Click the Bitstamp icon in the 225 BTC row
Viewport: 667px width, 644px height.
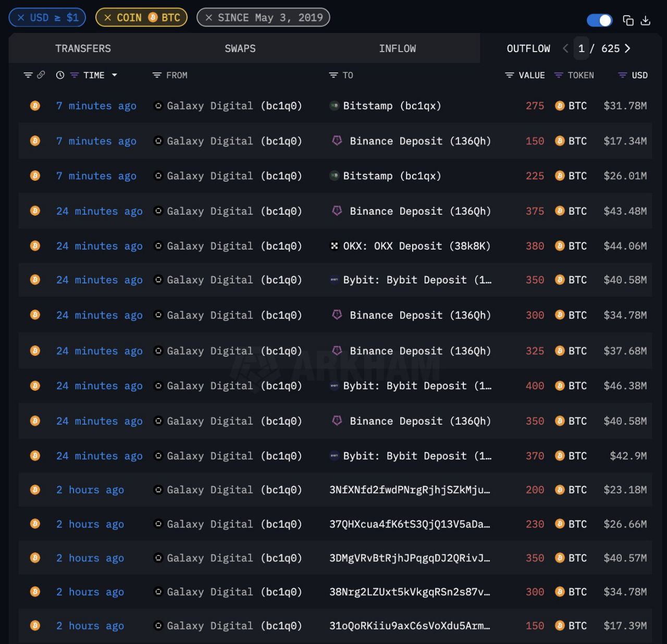click(x=335, y=176)
